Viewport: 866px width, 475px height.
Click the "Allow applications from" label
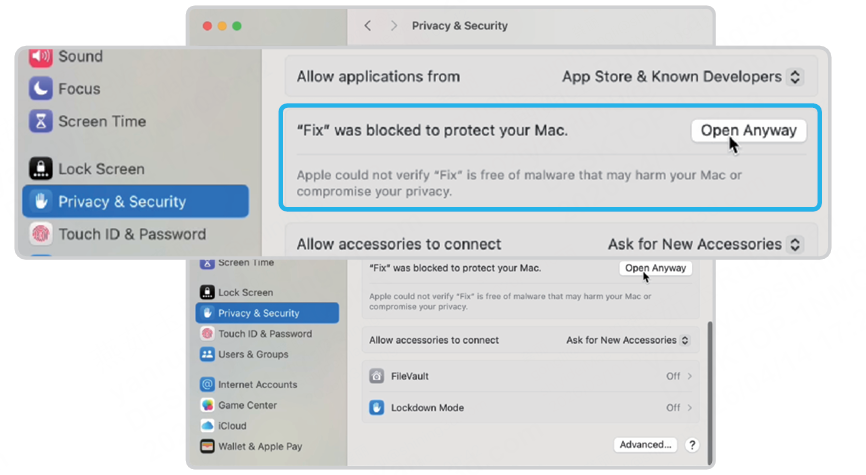tap(378, 77)
